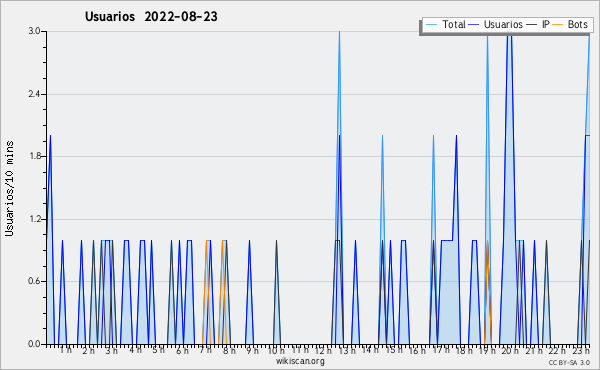Click the '20 h' x-axis label
Viewport: 600px width, 370px height.
coord(510,351)
